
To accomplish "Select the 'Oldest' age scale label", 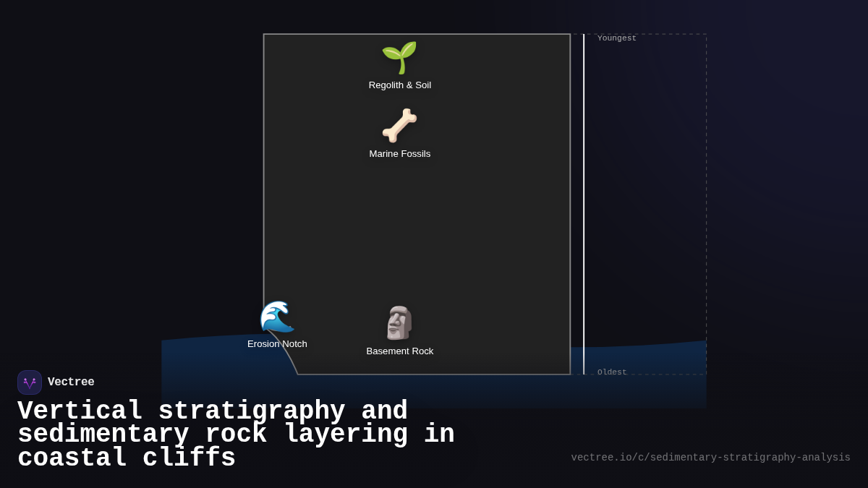I will (x=612, y=372).
